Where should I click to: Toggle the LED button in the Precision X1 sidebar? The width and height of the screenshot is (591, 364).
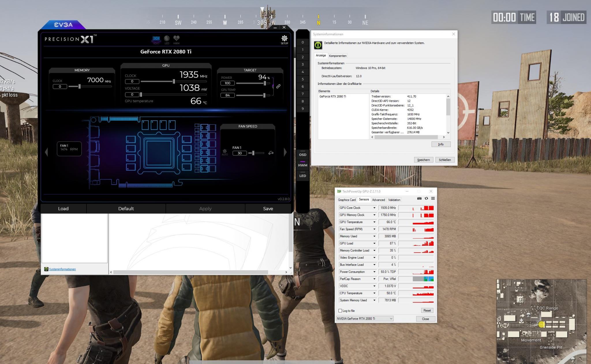click(x=302, y=176)
